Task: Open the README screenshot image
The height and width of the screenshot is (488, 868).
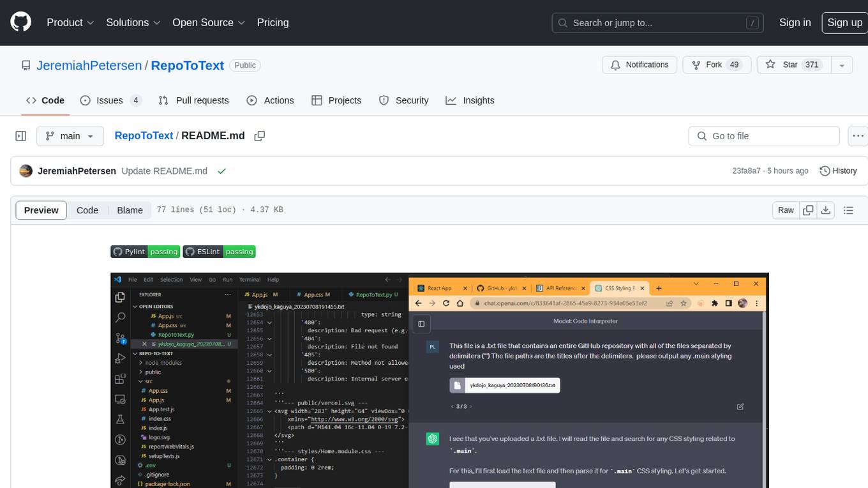Action: tap(440, 380)
